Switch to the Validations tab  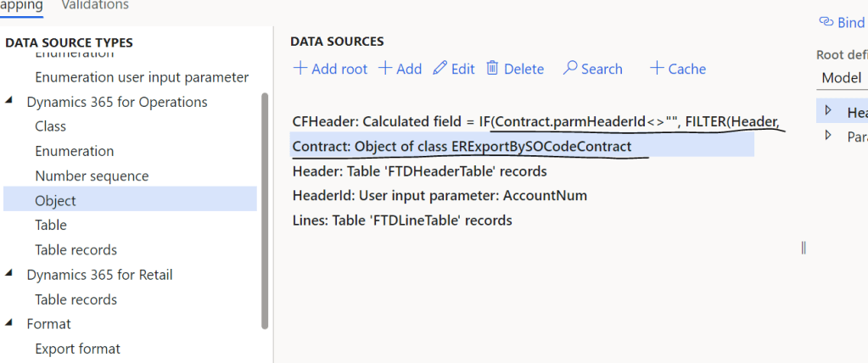click(95, 5)
